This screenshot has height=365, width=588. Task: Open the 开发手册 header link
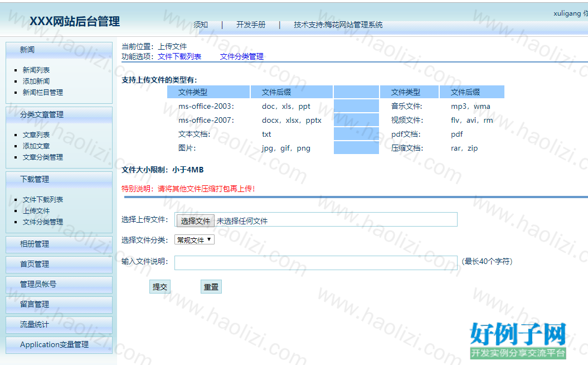pos(251,25)
